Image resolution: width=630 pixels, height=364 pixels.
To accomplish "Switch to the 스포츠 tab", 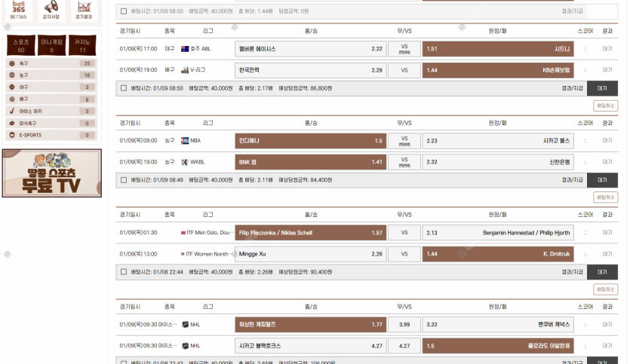I will point(20,45).
